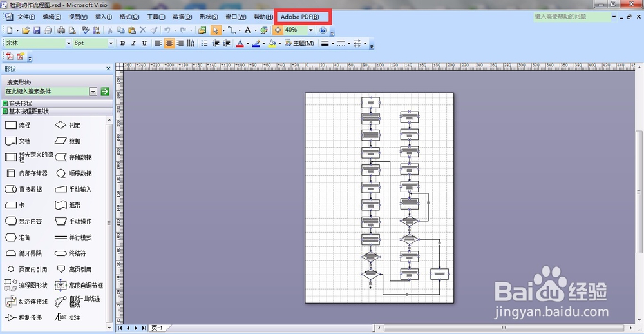Viewport: 644px width, 334px height.
Task: Open the Adobe PDF(B) menu
Action: tap(300, 17)
